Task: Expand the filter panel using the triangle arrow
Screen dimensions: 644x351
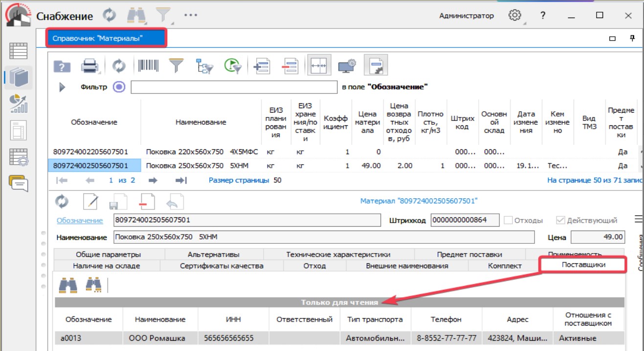Action: click(62, 87)
